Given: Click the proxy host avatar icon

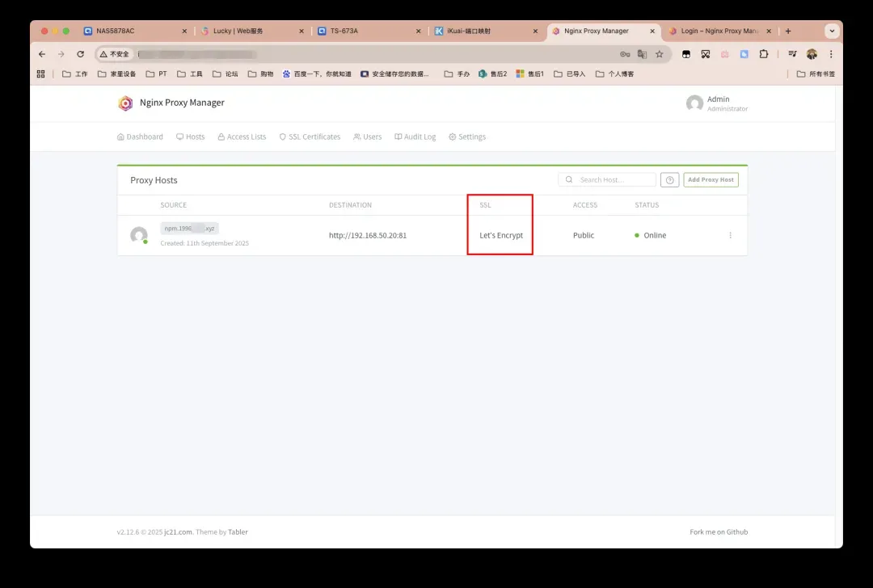Looking at the screenshot, I should pyautogui.click(x=139, y=236).
